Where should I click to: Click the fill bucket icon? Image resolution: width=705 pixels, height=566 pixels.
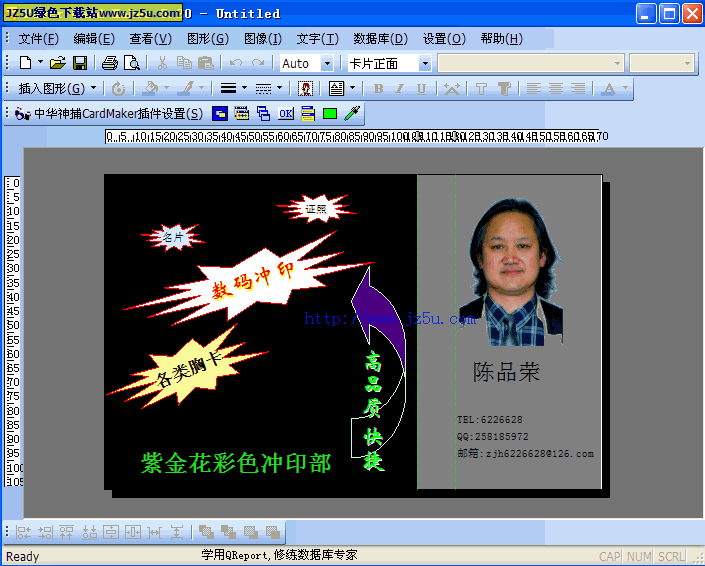(x=150, y=88)
